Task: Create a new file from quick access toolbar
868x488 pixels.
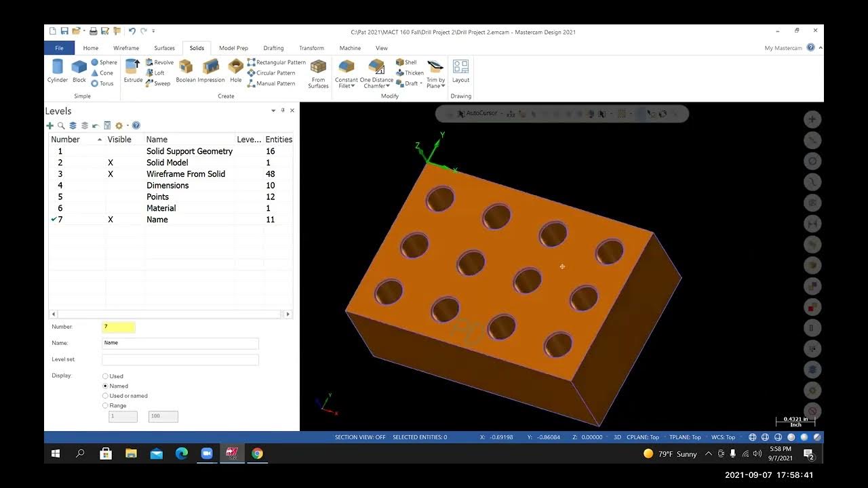Action: point(53,31)
